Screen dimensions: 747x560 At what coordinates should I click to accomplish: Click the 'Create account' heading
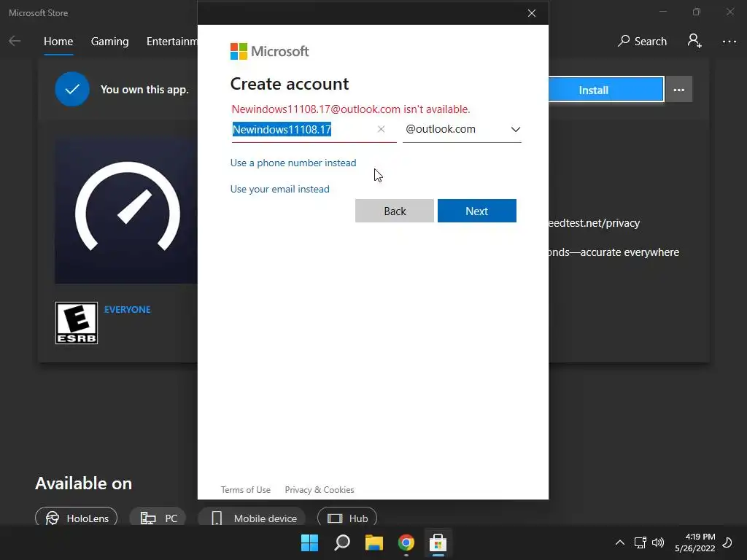tap(290, 84)
